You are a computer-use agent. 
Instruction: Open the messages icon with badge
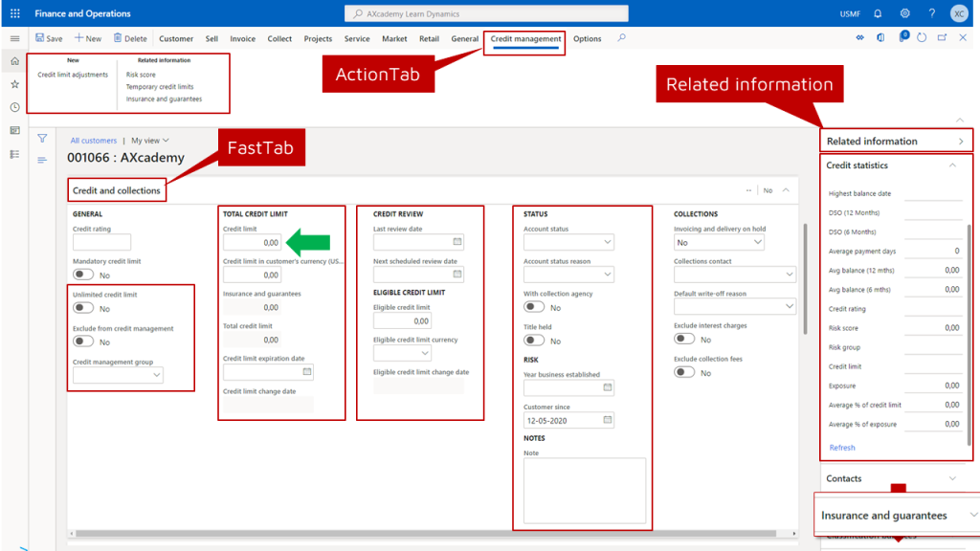coord(902,37)
